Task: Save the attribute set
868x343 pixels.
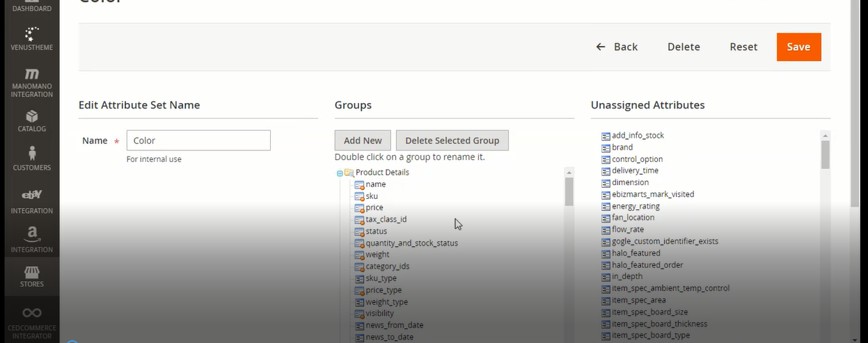Action: pyautogui.click(x=798, y=47)
